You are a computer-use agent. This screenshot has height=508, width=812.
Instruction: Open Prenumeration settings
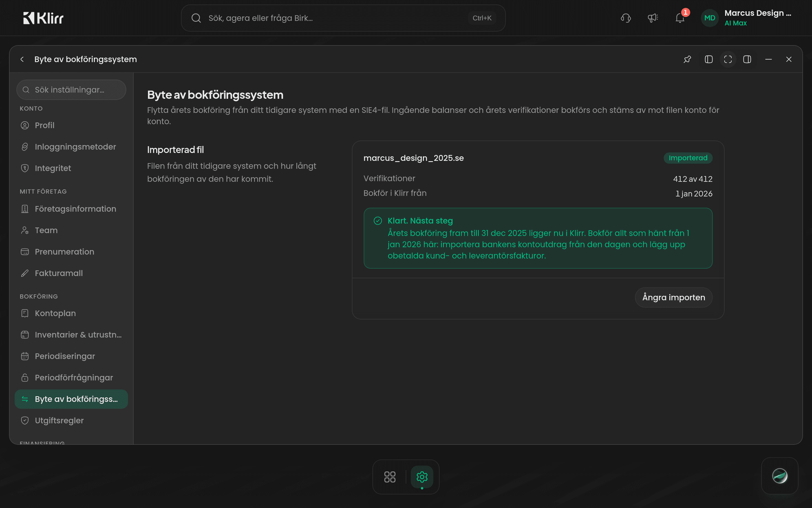pyautogui.click(x=71, y=252)
